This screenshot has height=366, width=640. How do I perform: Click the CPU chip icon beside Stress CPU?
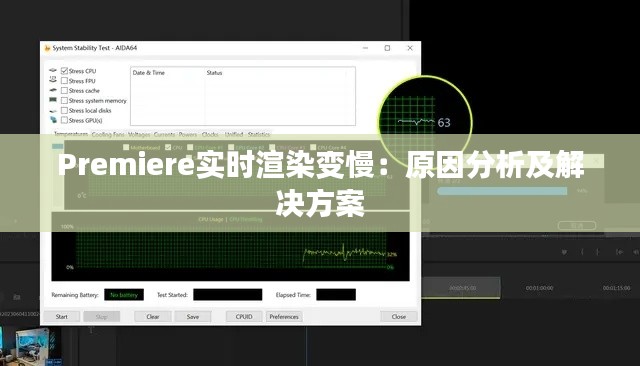pyautogui.click(x=53, y=70)
